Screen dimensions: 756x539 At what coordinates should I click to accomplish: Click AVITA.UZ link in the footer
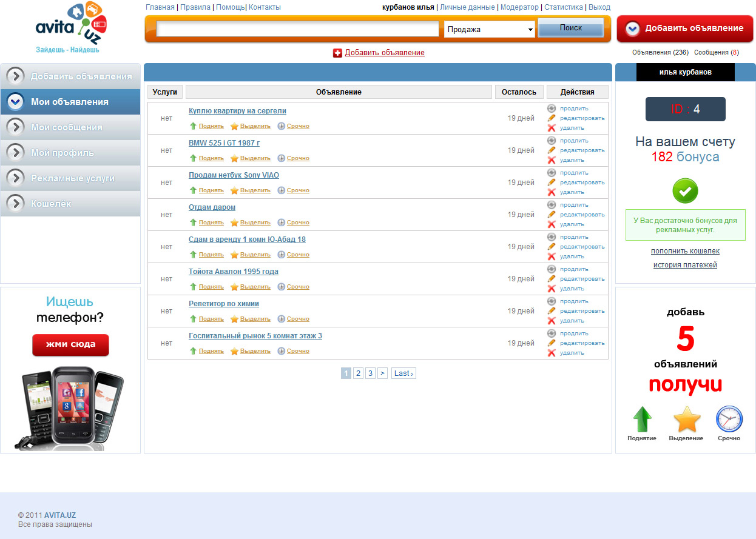click(x=60, y=515)
